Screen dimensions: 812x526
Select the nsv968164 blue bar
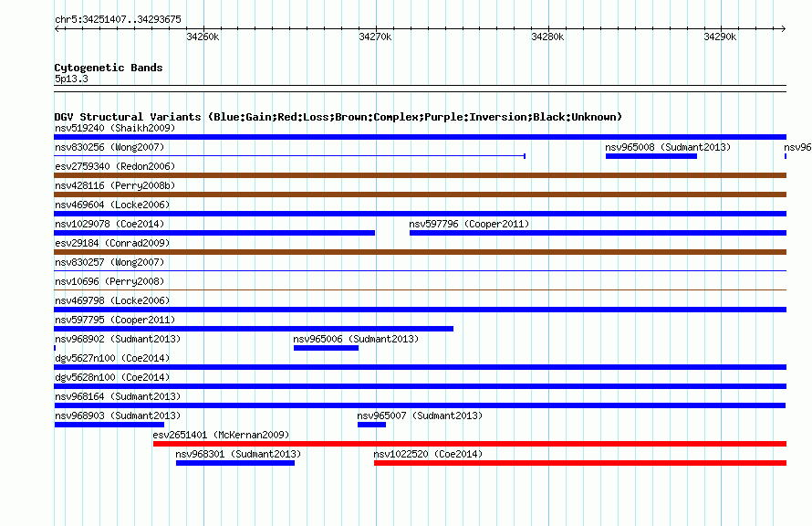(x=420, y=405)
